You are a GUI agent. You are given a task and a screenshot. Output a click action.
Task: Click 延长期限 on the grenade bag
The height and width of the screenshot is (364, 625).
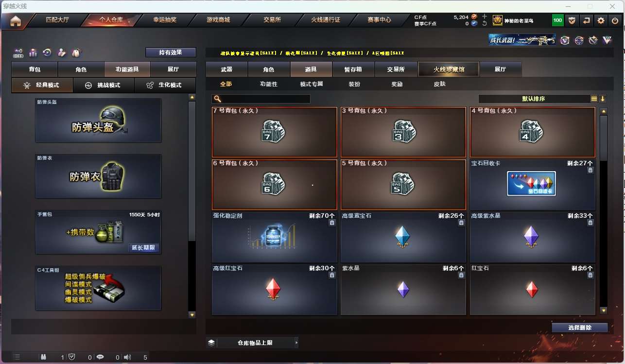(144, 248)
